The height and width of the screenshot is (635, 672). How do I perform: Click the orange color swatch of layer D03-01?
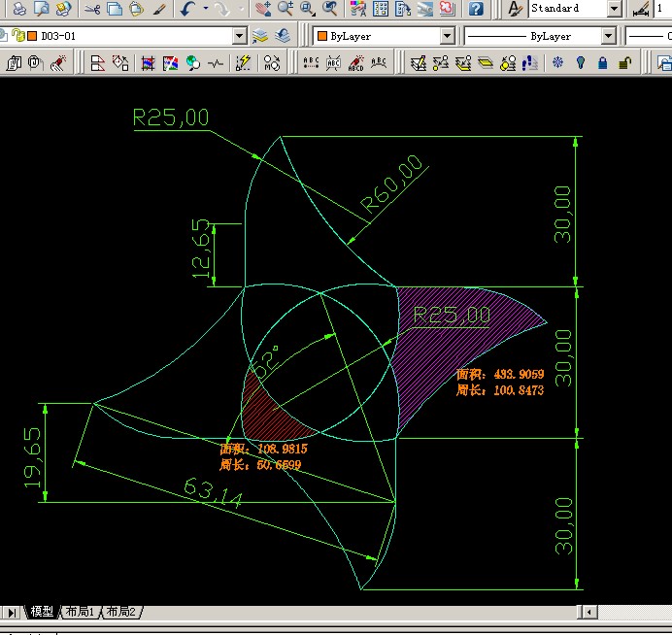click(32, 36)
